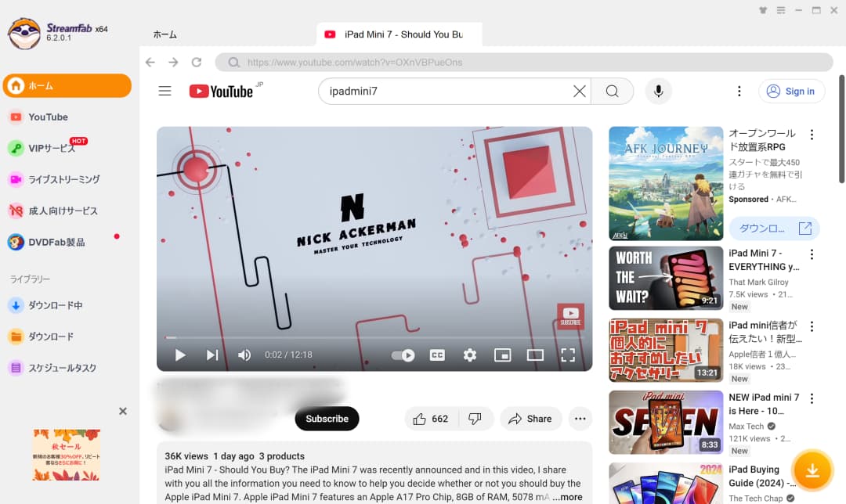The height and width of the screenshot is (504, 846).
Task: Open options for the Max Tech video
Action: coord(812,398)
